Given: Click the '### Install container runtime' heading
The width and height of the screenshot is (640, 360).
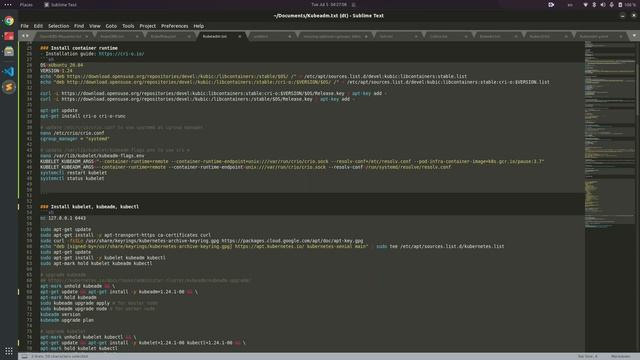Looking at the screenshot, I should tap(79, 48).
